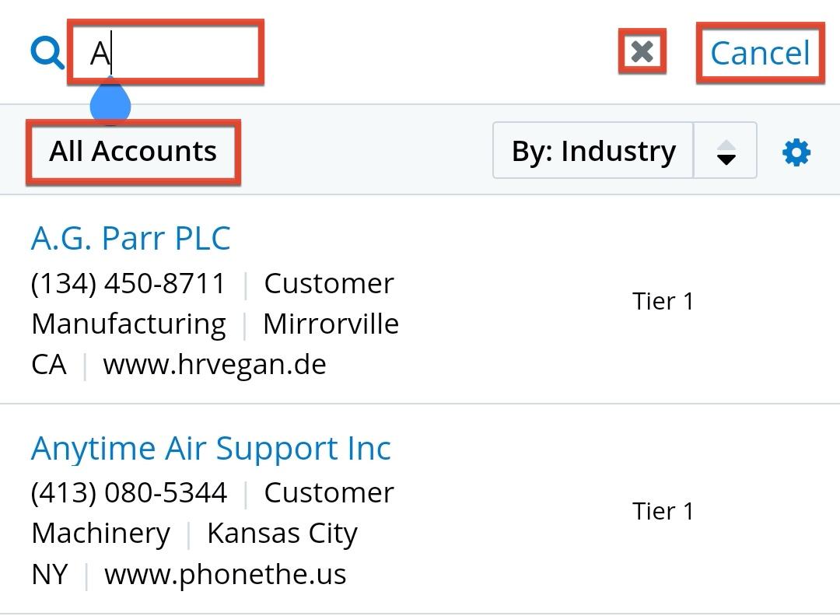Toggle the sort direction arrows

tap(725, 152)
